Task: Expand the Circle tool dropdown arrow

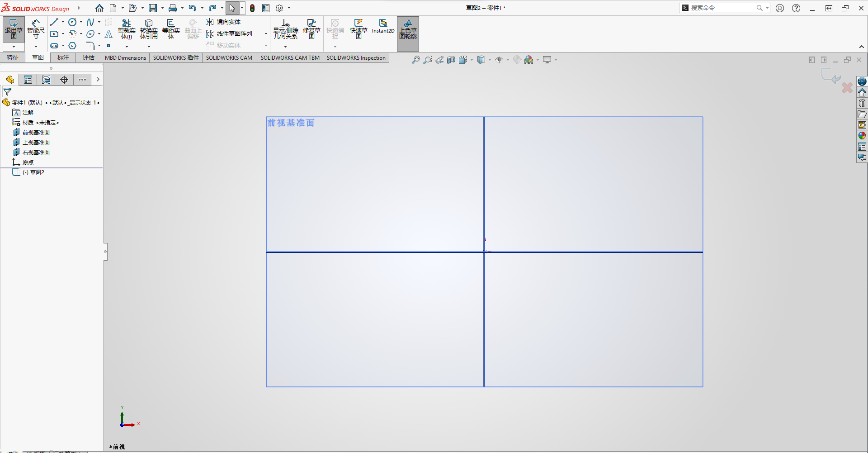Action: coord(81,22)
